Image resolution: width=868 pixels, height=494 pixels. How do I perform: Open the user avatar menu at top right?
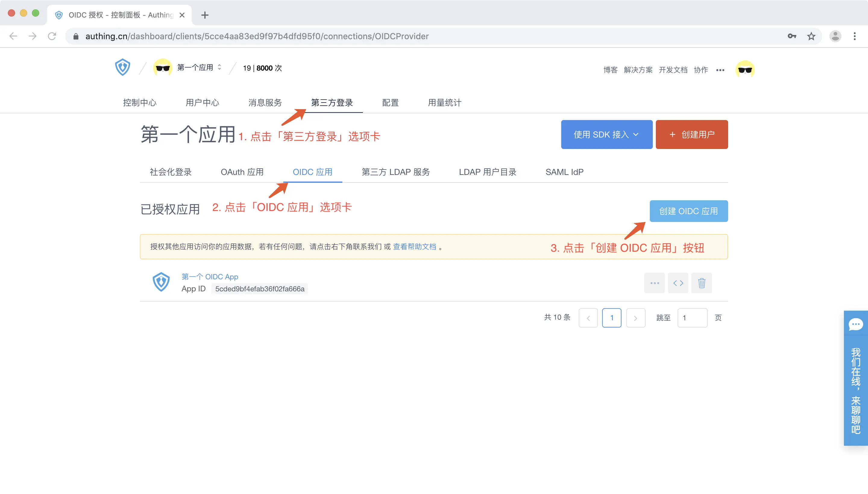[x=744, y=69]
